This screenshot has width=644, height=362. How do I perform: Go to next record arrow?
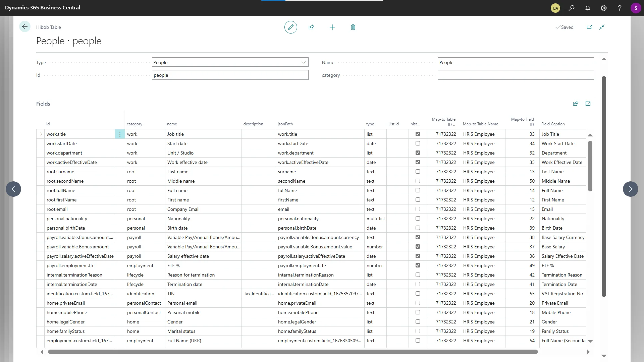tap(630, 189)
